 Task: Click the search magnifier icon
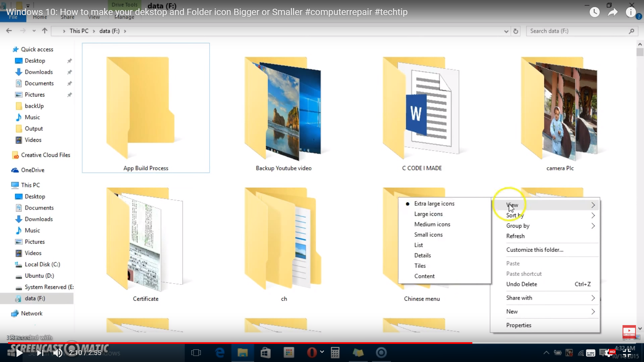[x=632, y=31]
